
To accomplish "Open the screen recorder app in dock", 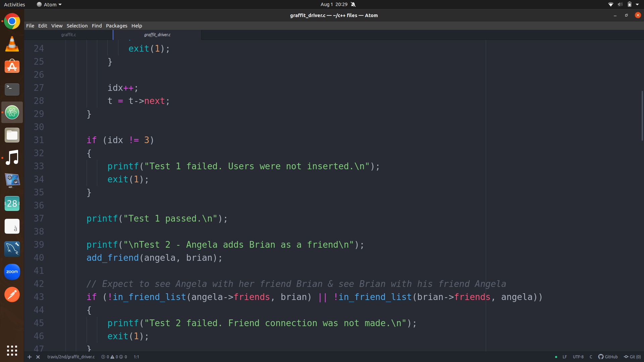I will point(12,181).
